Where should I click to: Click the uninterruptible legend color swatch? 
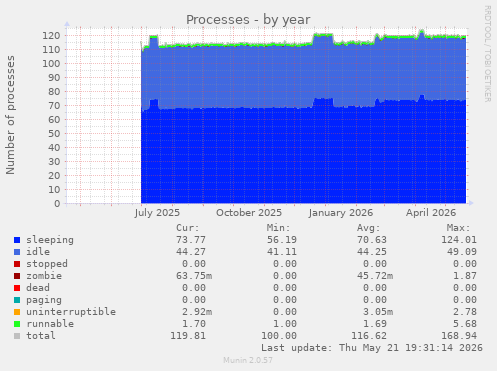17,312
